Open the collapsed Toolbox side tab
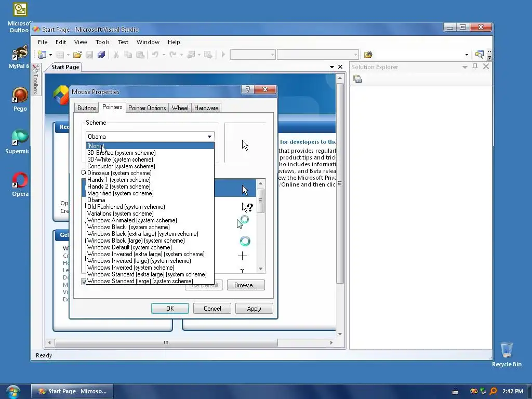This screenshot has width=532, height=399. (36, 79)
